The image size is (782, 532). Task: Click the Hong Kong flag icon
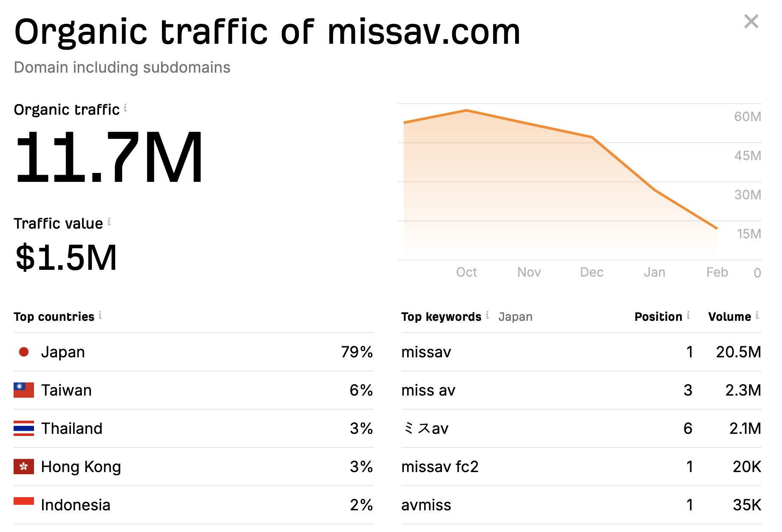24,467
